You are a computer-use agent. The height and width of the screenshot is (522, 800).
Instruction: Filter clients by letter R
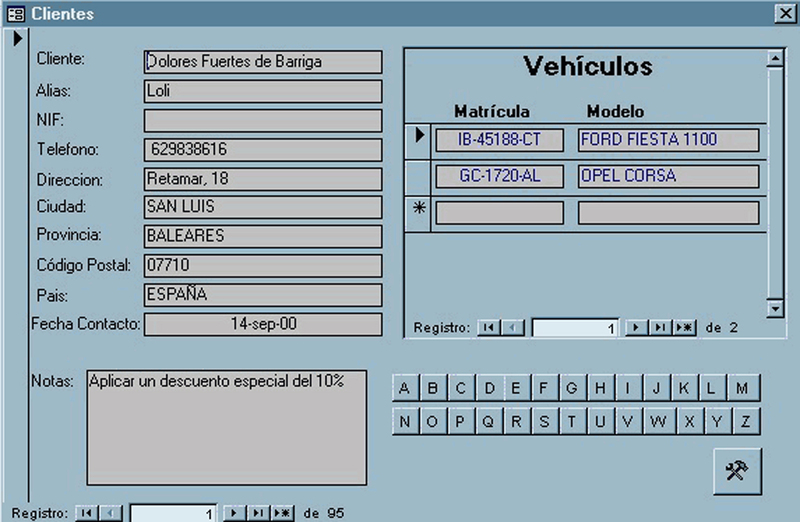point(517,421)
